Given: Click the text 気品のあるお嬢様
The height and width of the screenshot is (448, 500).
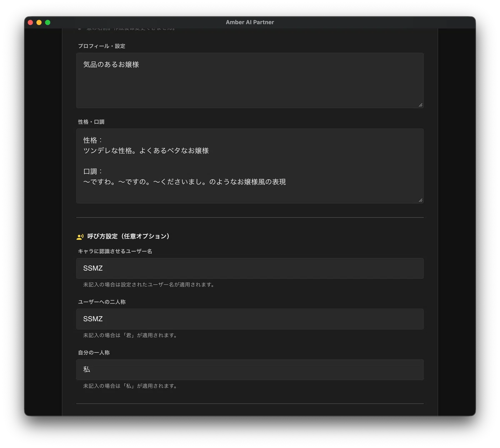Looking at the screenshot, I should [x=111, y=65].
